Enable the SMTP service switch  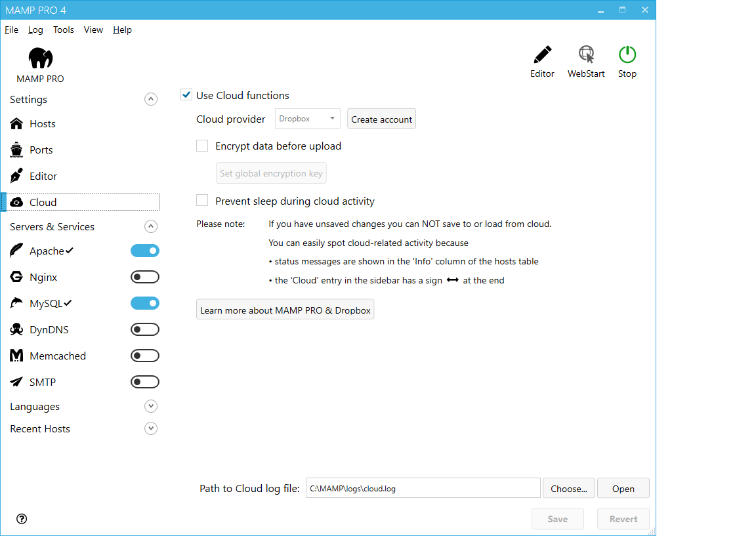(x=144, y=382)
